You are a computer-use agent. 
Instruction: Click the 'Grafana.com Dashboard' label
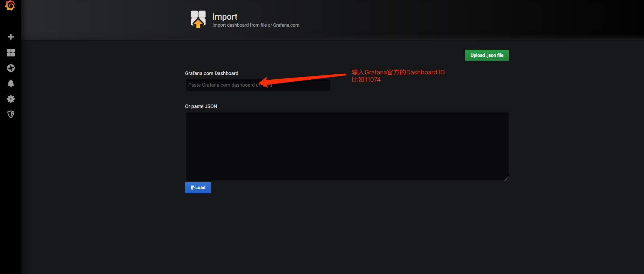coord(212,73)
